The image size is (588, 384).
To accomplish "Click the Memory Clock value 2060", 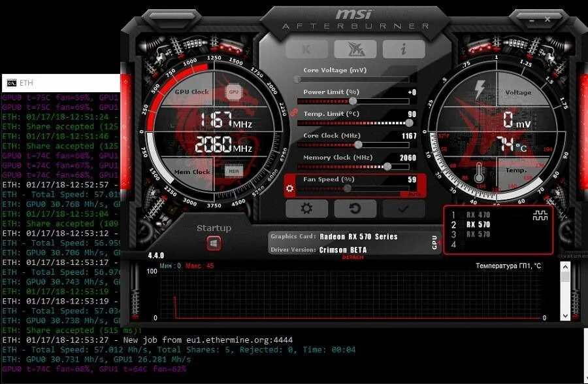I will tap(408, 158).
